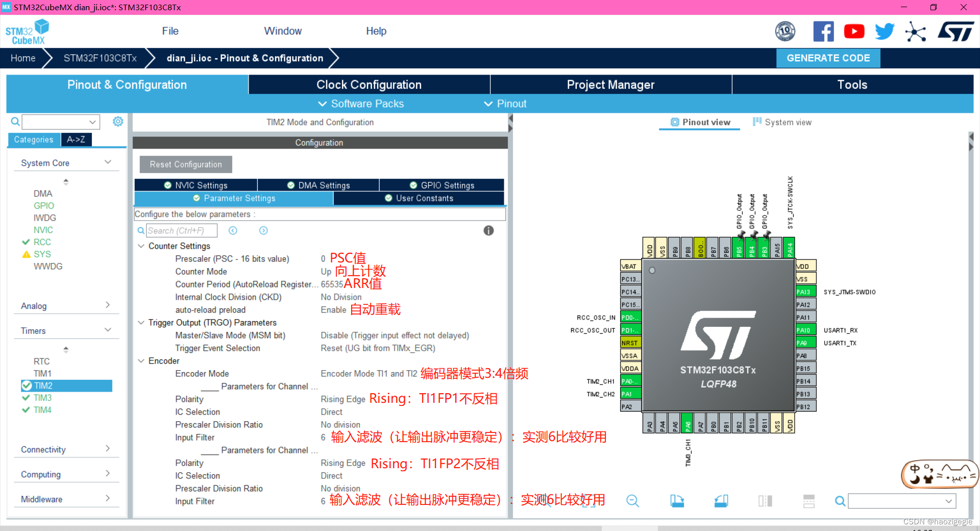Select the checked TIM4 timer entry
980x531 pixels.
(x=42, y=410)
